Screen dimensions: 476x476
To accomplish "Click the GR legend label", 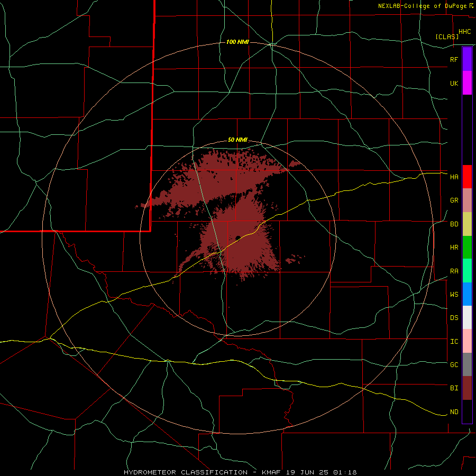I will point(454,200).
